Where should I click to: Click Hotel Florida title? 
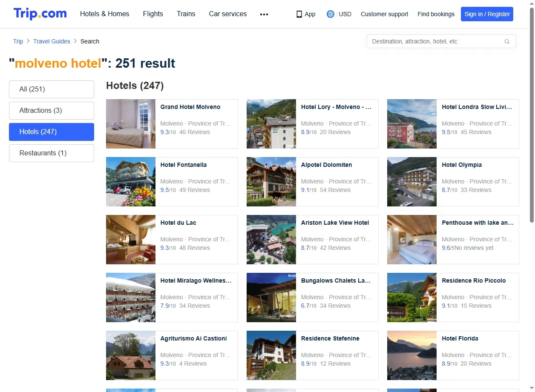pyautogui.click(x=460, y=338)
